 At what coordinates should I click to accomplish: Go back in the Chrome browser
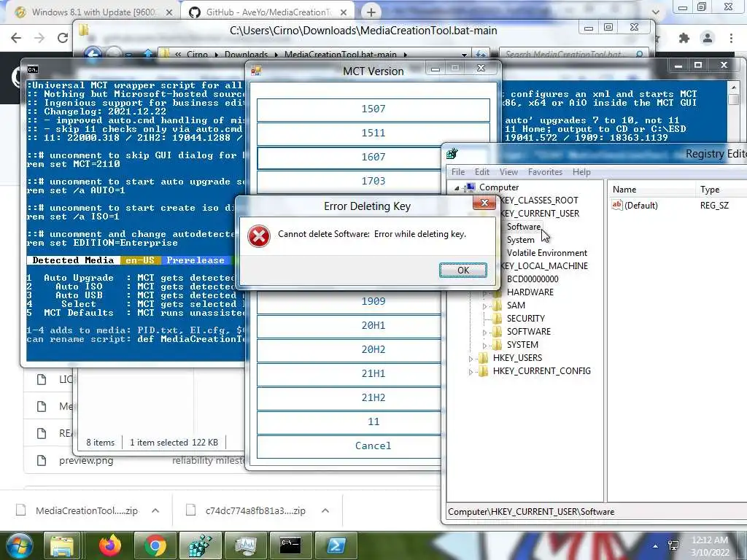16,38
